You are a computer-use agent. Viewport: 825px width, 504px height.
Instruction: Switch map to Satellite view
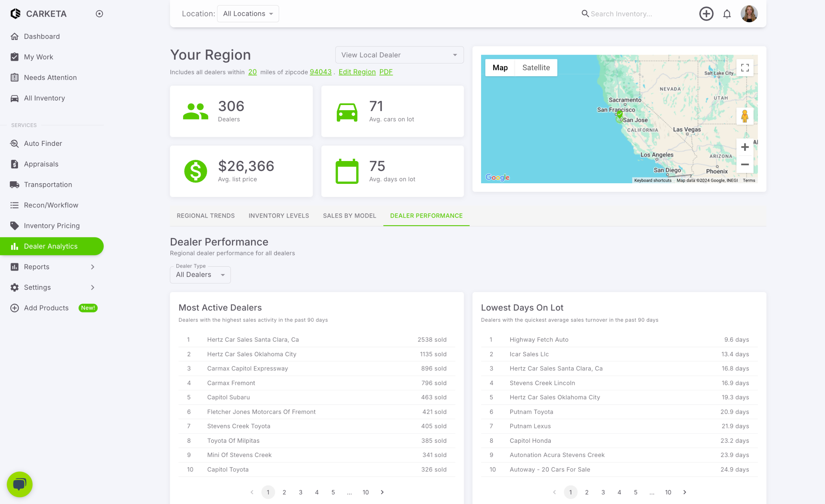pyautogui.click(x=536, y=68)
